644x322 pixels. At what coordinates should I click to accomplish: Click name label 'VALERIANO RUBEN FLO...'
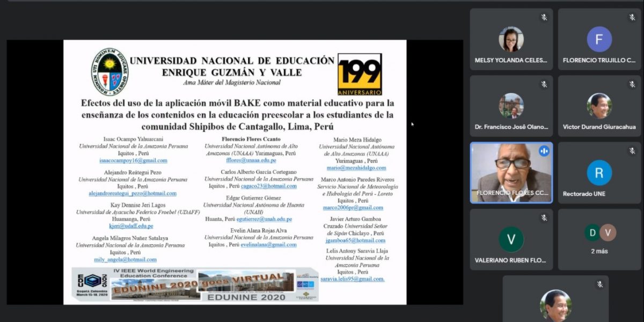(510, 260)
